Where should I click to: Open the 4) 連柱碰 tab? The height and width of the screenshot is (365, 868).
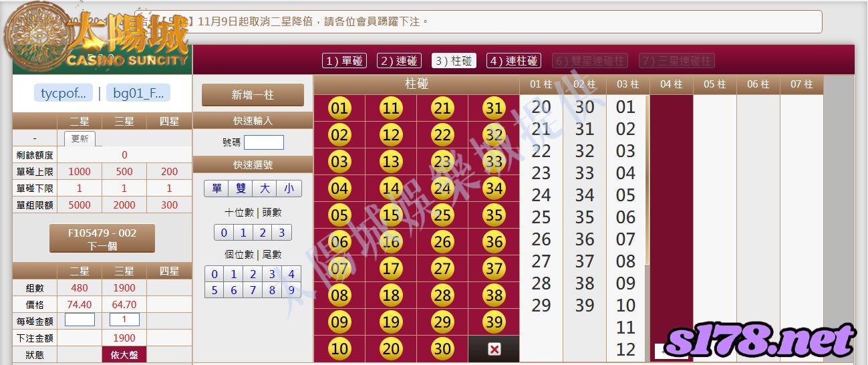click(x=514, y=61)
